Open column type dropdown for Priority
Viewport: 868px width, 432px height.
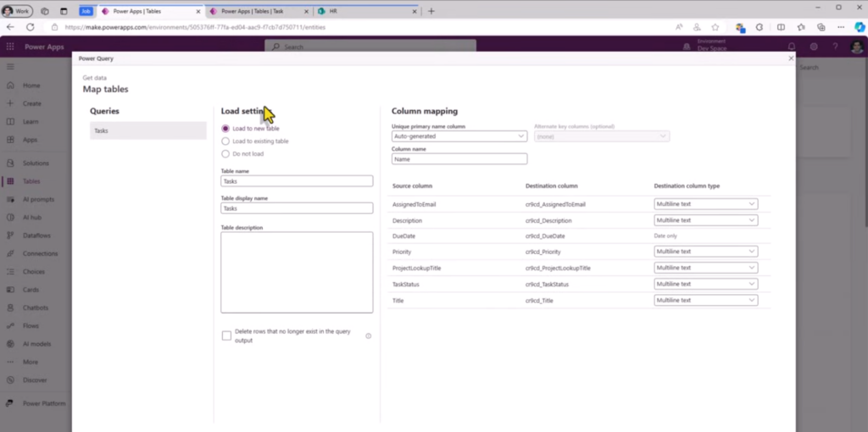[706, 252]
